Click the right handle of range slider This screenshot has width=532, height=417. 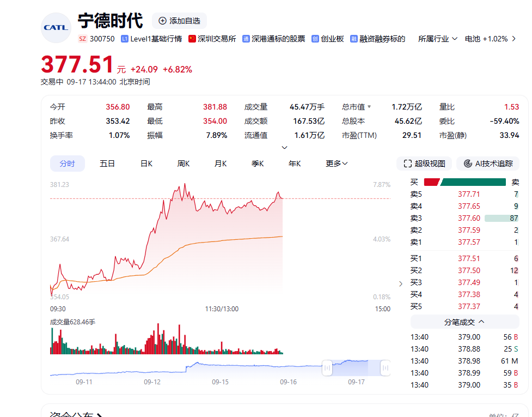coord(386,368)
